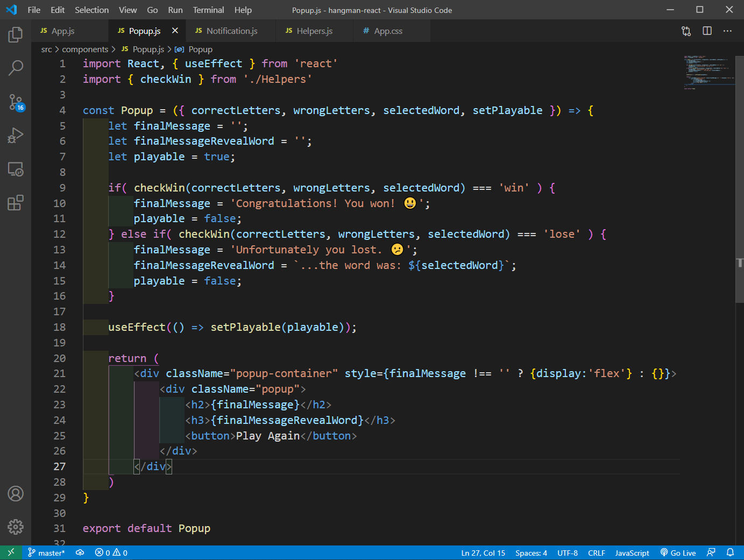Click the Open Changes compare icon
Screen dimensions: 744x560
pyautogui.click(x=686, y=31)
